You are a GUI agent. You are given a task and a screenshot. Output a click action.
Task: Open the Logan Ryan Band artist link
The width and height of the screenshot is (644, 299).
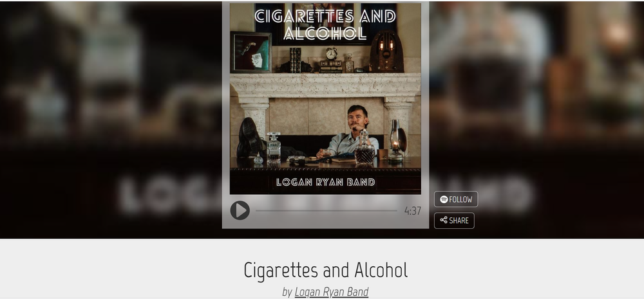point(332,292)
